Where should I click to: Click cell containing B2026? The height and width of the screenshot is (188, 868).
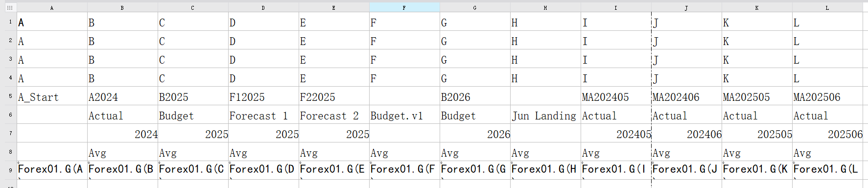(475, 96)
